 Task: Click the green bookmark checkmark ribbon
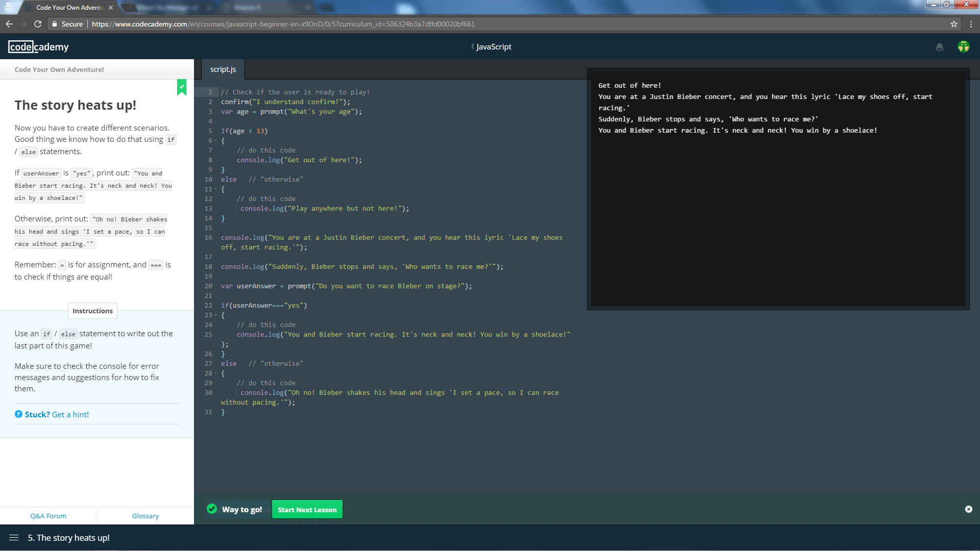(x=182, y=87)
